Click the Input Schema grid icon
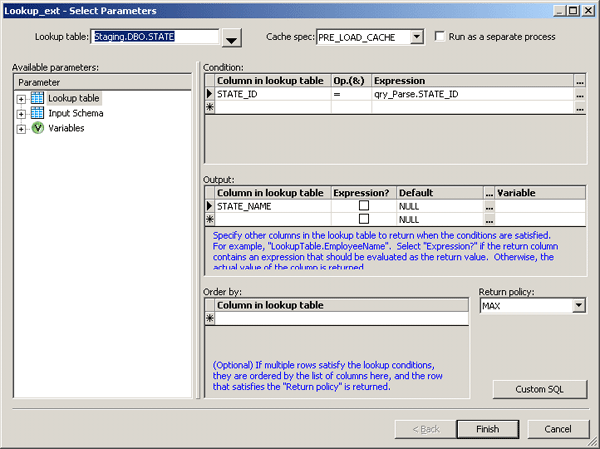Screen dimensions: 600x449 tap(37, 113)
